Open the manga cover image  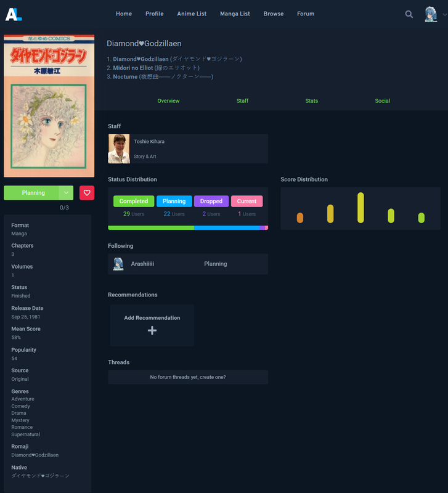[49, 106]
